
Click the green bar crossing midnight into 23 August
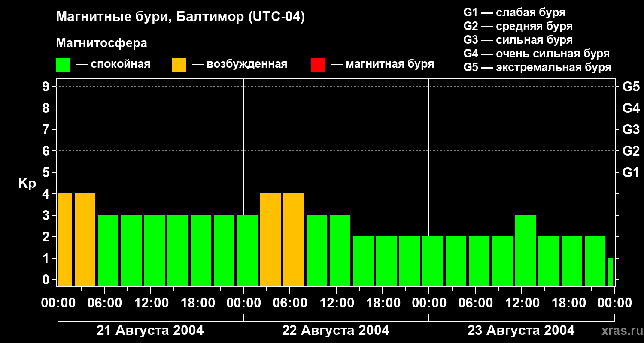[433, 262]
